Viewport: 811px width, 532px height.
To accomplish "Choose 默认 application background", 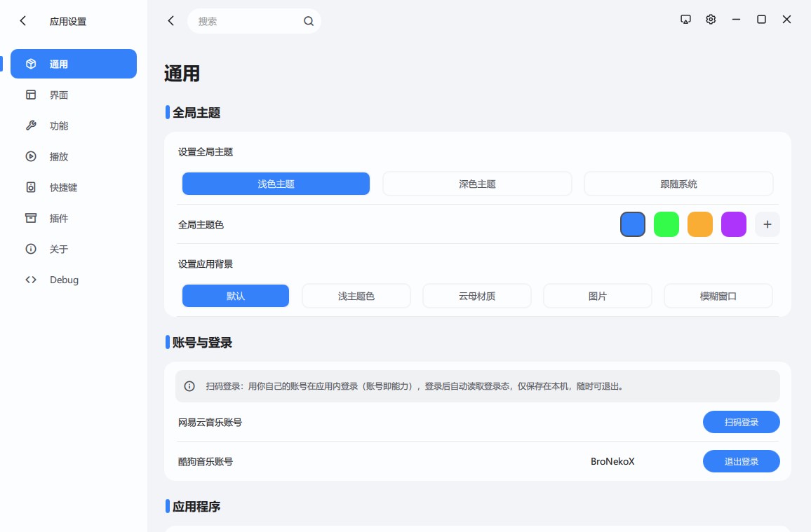I will click(235, 296).
